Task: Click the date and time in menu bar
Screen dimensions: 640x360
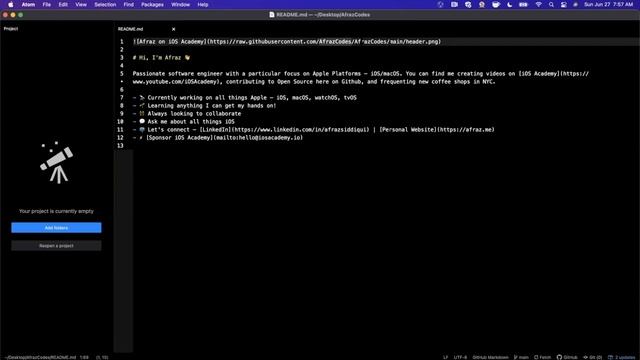Action: [609, 4]
